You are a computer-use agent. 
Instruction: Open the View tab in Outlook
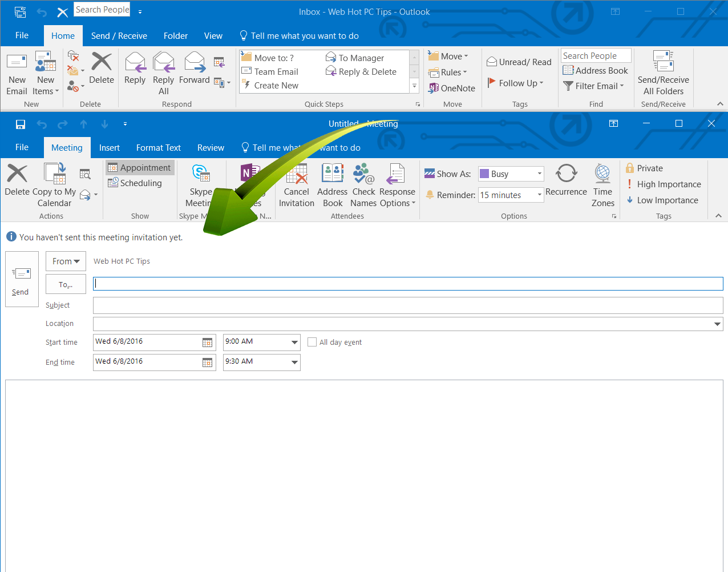[213, 35]
